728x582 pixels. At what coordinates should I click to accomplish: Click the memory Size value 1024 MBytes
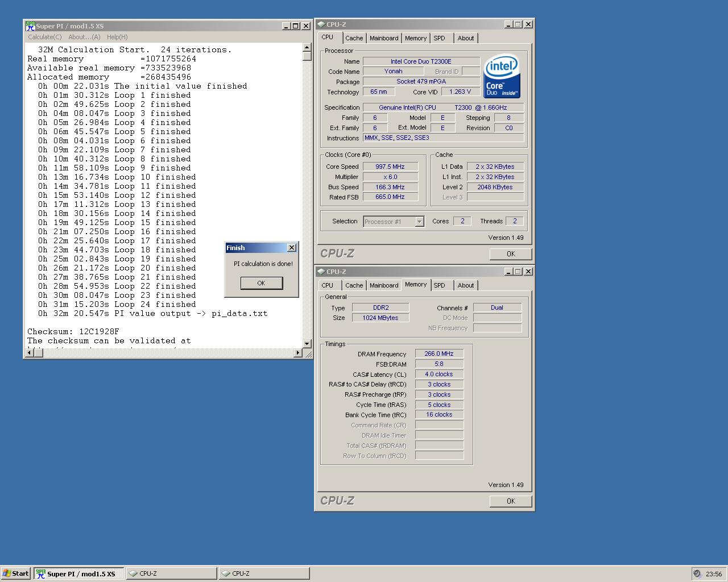tap(380, 318)
